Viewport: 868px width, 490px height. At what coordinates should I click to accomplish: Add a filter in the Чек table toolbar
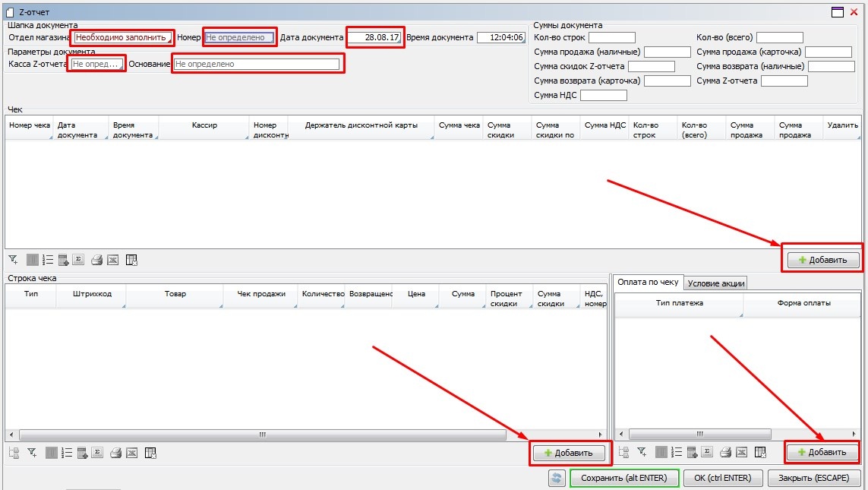coord(14,260)
